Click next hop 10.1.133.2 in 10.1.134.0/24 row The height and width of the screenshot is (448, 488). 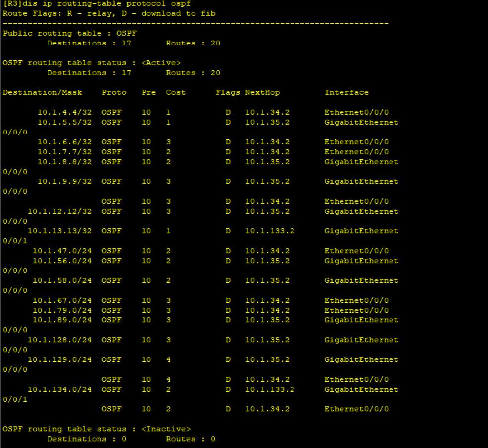(270, 390)
